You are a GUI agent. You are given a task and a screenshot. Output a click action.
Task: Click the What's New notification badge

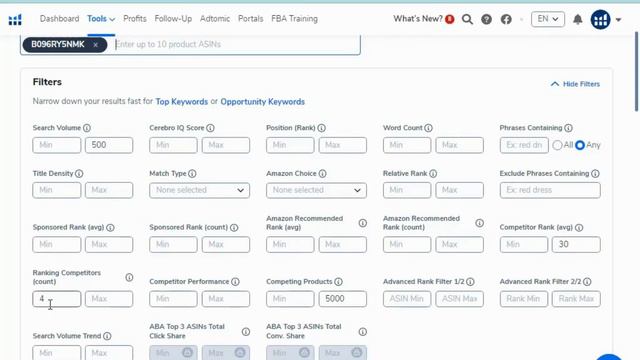[x=450, y=19]
